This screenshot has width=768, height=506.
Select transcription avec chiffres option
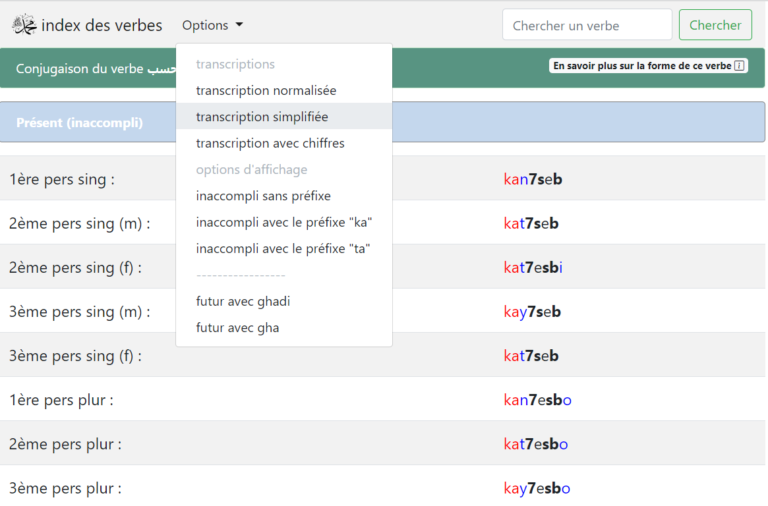pos(270,143)
